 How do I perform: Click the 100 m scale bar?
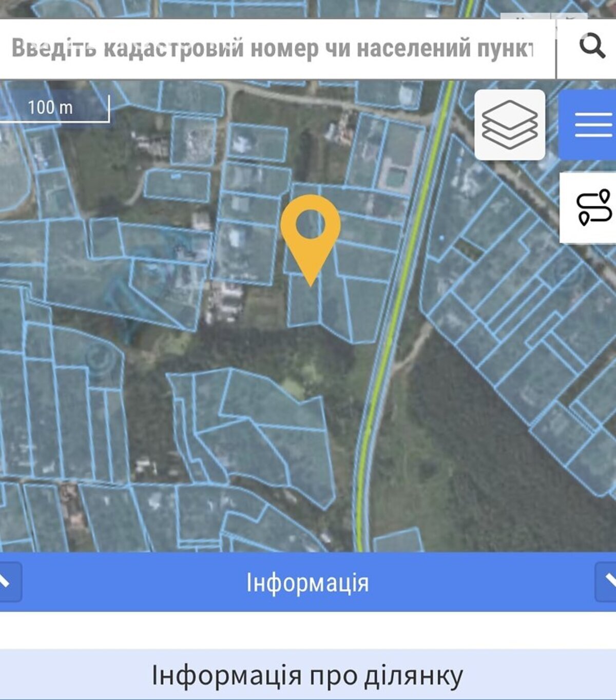pyautogui.click(x=54, y=108)
